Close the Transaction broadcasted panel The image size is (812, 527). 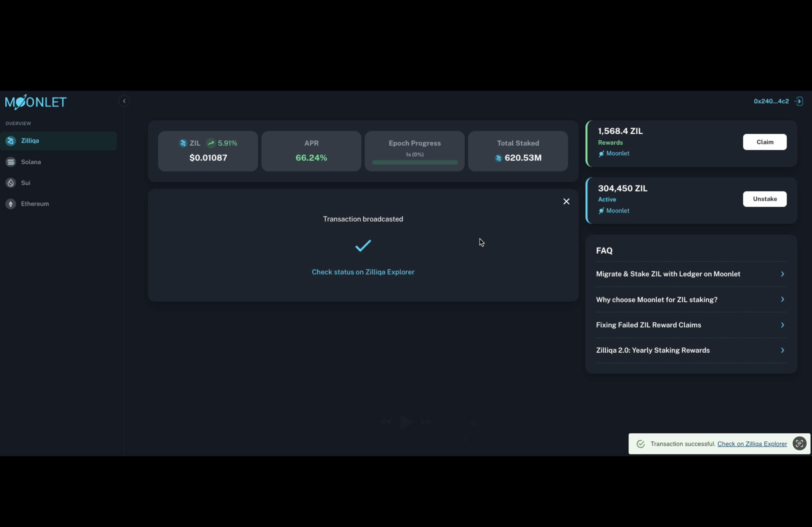pos(566,202)
